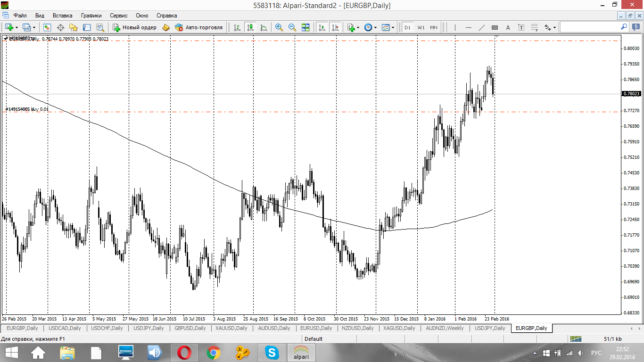The width and height of the screenshot is (644, 362).
Task: Expand the indicators dropdown arrow
Action: (x=358, y=27)
